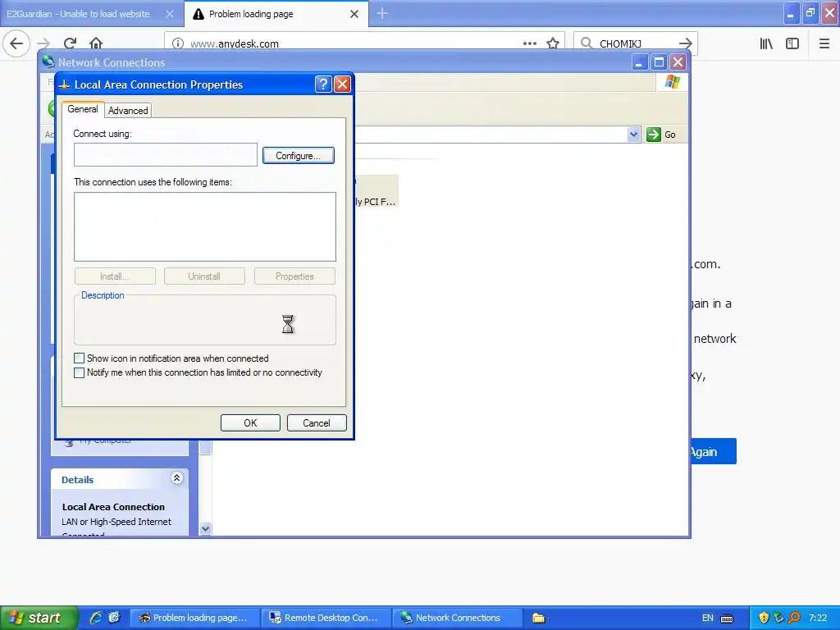Collapse the Details panel

[x=177, y=478]
